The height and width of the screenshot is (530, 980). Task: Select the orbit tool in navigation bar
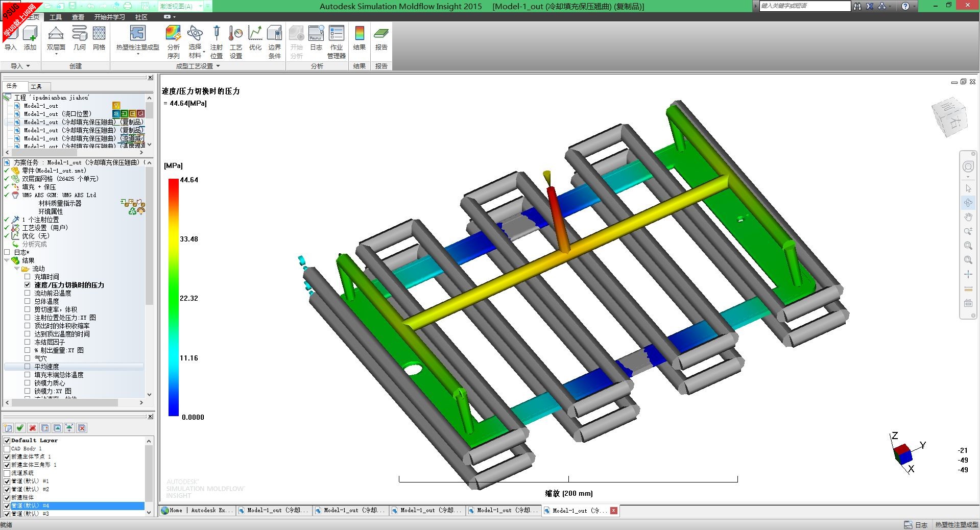click(x=968, y=203)
